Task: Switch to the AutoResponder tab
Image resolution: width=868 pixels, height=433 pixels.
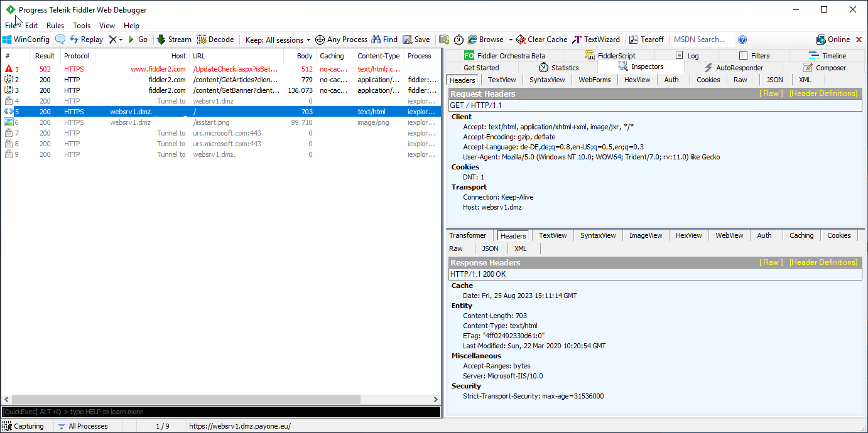Action: [734, 68]
